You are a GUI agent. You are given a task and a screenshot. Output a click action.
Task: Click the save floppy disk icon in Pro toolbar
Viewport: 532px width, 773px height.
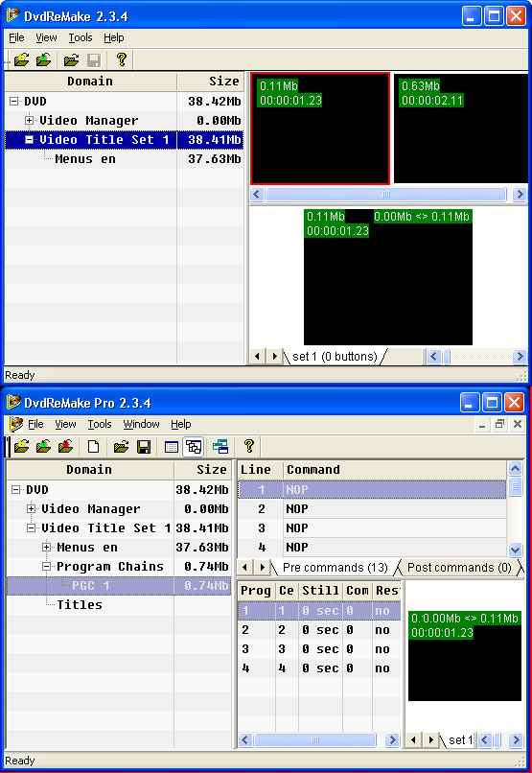click(x=144, y=447)
